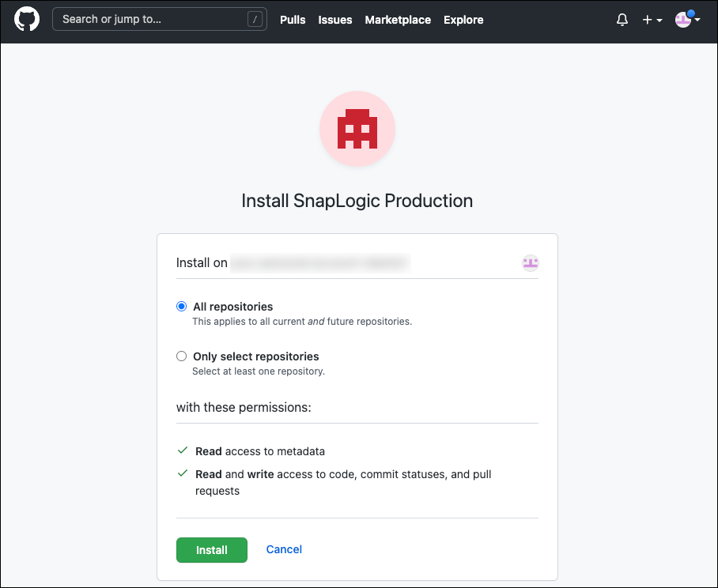The image size is (718, 588).
Task: Click the checkmark next to Read and write access
Action: pos(183,473)
